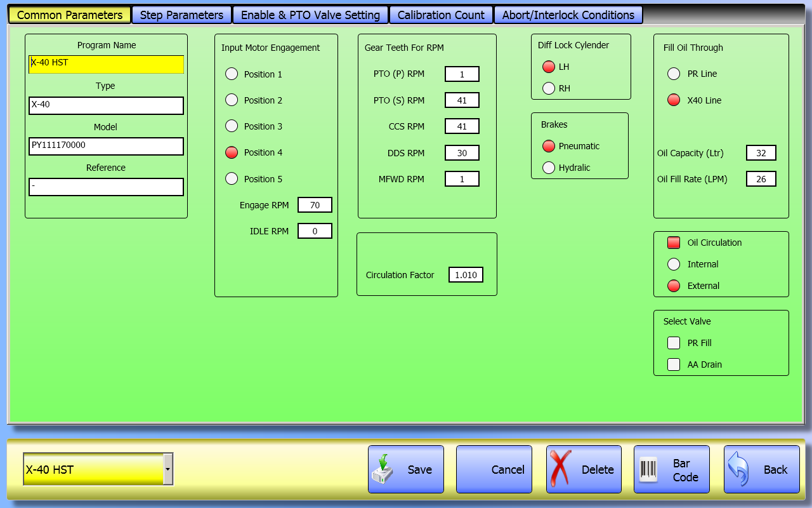
Task: Open Enable & PTO Valve Setting tab
Action: pos(310,15)
